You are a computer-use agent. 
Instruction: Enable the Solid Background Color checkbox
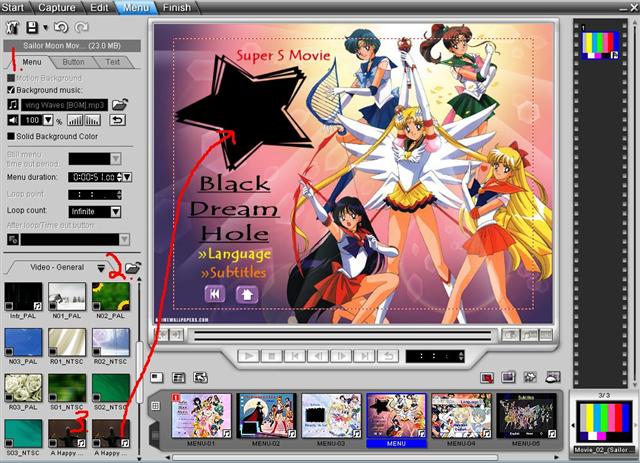pos(11,136)
